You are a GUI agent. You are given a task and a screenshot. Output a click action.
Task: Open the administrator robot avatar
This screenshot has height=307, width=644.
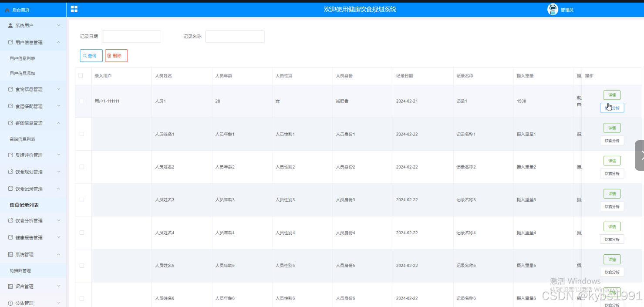553,10
